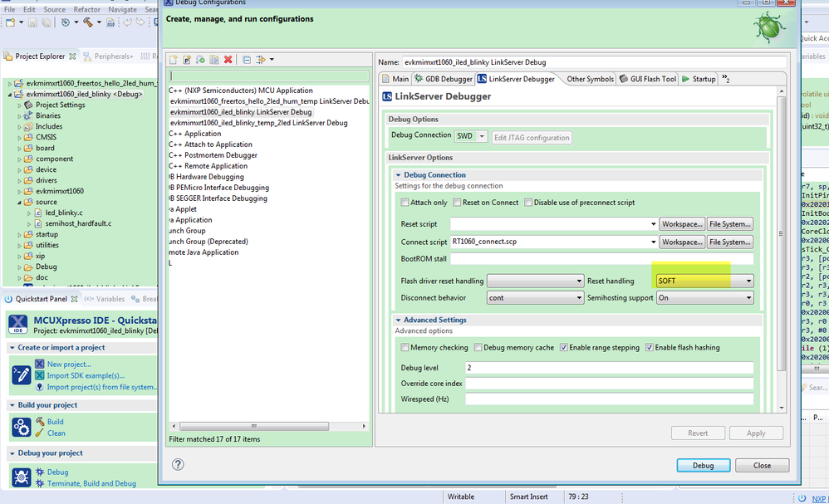Click Workspace button for Reset script
The width and height of the screenshot is (829, 504).
tap(682, 224)
